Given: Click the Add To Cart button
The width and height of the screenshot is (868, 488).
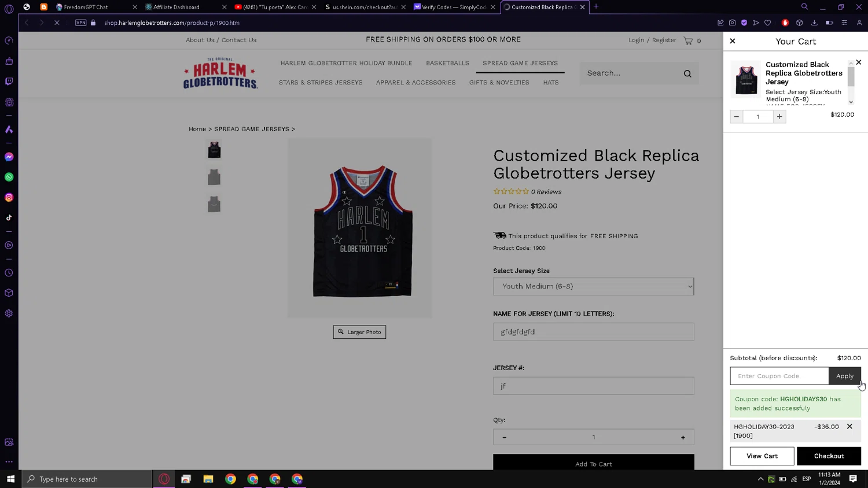Looking at the screenshot, I should [593, 463].
